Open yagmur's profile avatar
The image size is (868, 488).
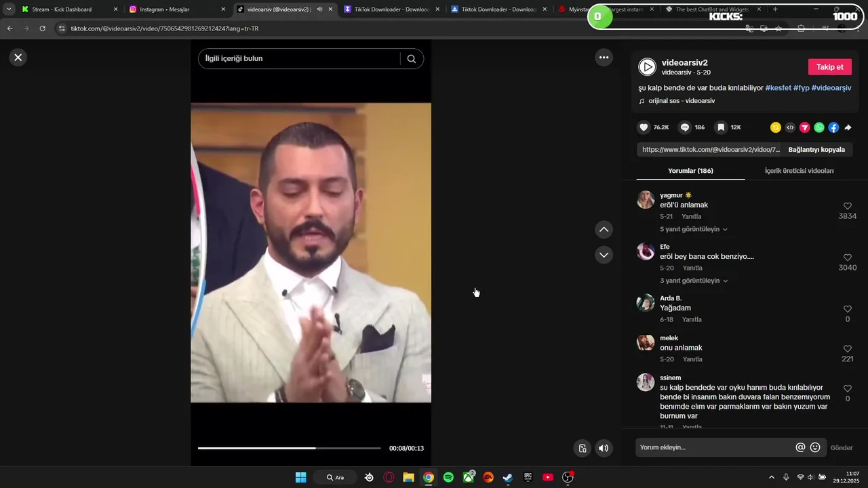(x=646, y=200)
